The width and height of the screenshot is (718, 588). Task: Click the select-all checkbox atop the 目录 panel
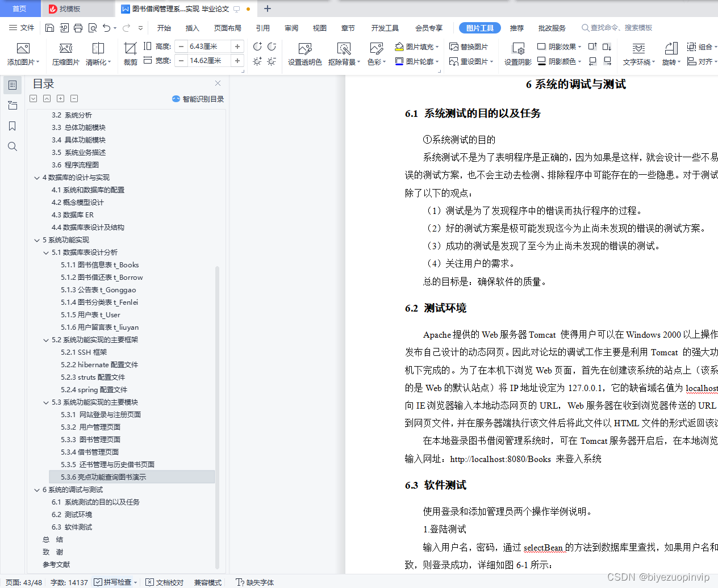pyautogui.click(x=33, y=99)
